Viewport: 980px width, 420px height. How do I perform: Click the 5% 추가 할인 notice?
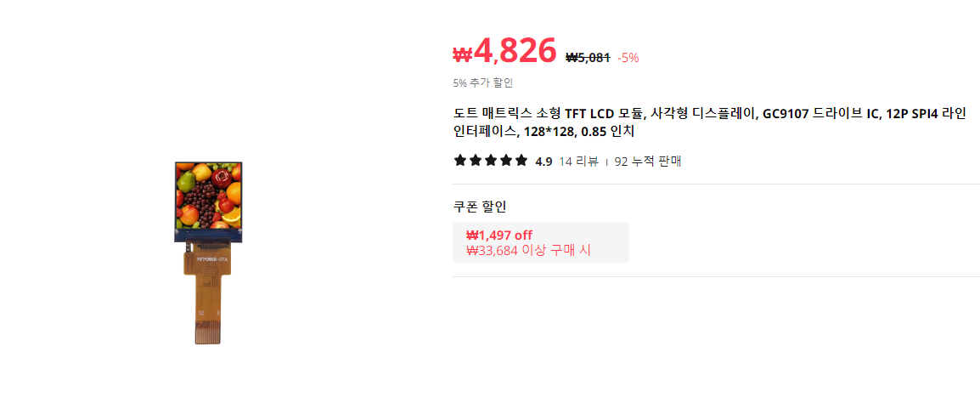coord(483,82)
